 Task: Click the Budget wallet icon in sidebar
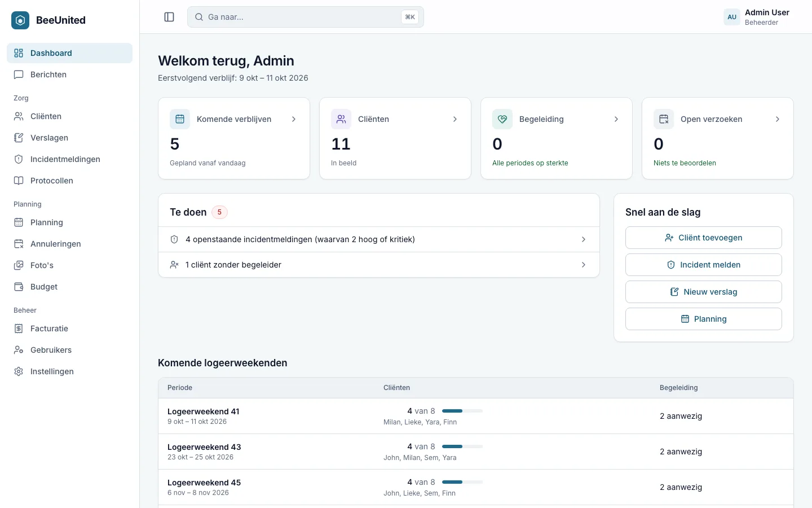point(19,287)
